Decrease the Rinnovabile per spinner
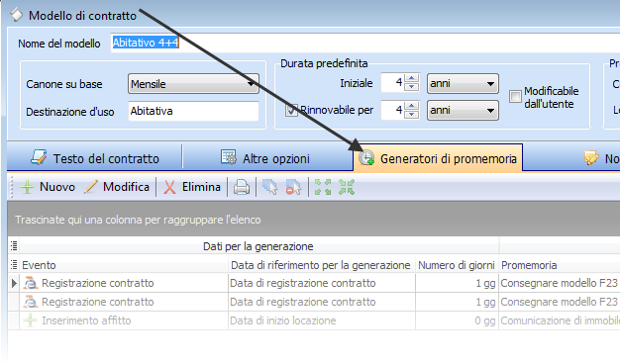The width and height of the screenshot is (620, 364). (x=412, y=115)
